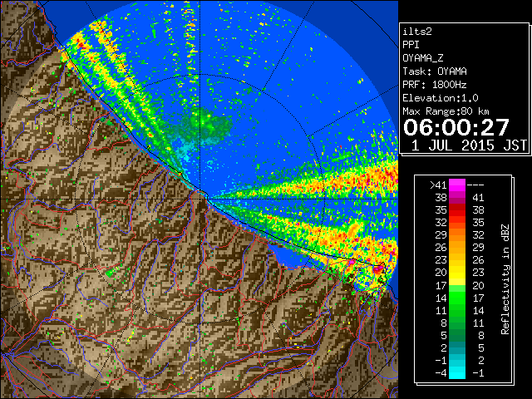
Task: Click the "06:00:27" timestamp
Action: tap(456, 127)
